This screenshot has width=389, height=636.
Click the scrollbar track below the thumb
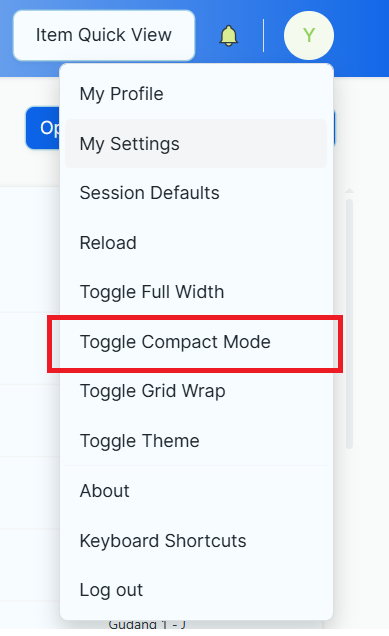pos(350,527)
